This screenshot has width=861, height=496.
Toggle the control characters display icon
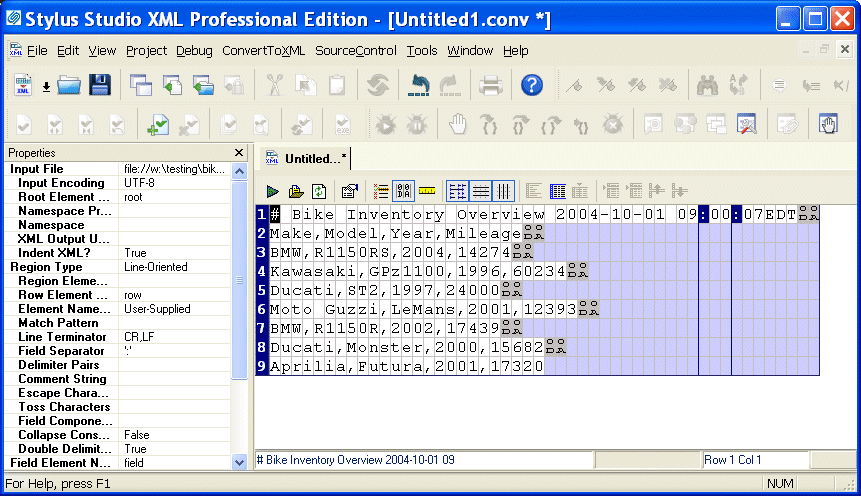click(404, 190)
